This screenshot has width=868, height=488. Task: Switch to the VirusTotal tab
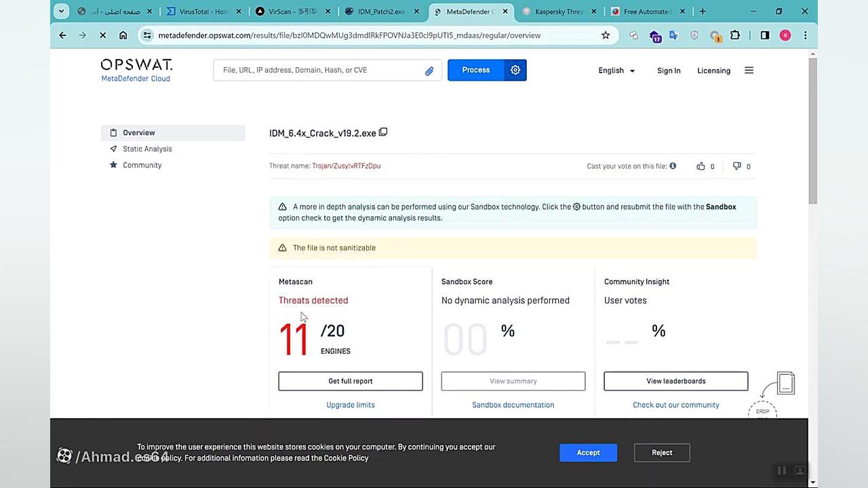203,12
